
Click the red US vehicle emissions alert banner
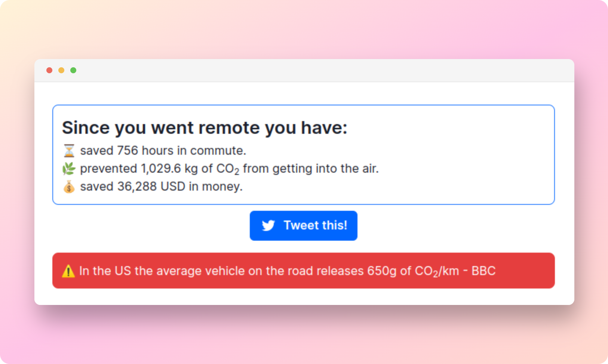303,271
